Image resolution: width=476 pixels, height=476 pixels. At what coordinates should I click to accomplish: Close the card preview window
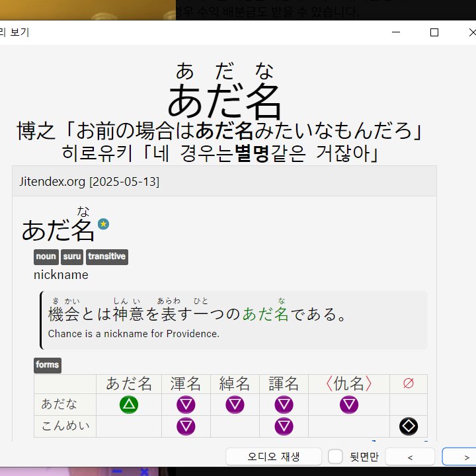tap(471, 32)
